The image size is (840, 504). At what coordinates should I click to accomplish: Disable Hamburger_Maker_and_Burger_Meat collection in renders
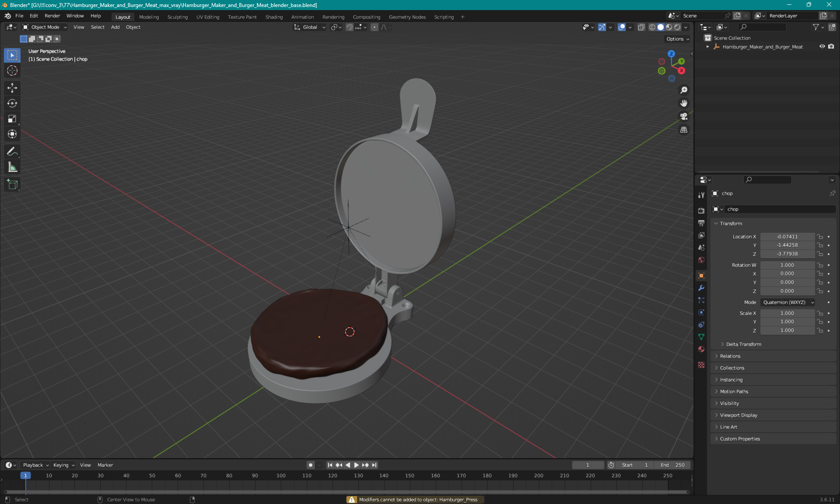coord(831,46)
